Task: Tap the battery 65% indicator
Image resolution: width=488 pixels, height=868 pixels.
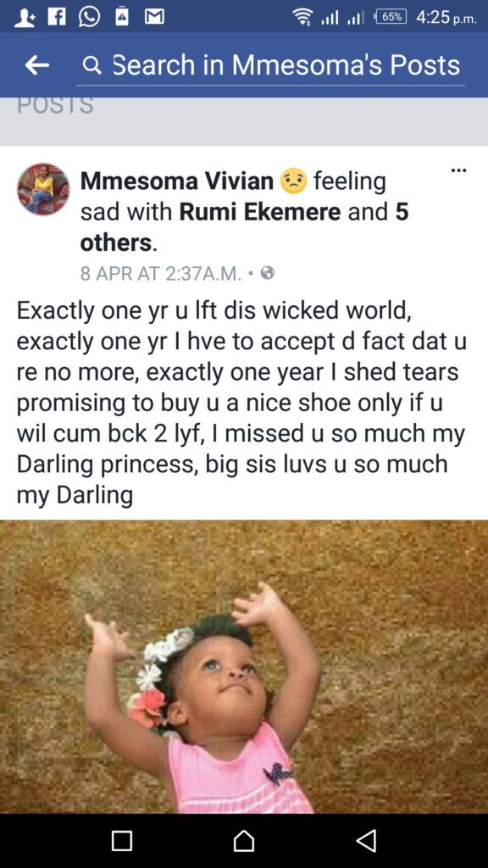Action: click(x=391, y=17)
